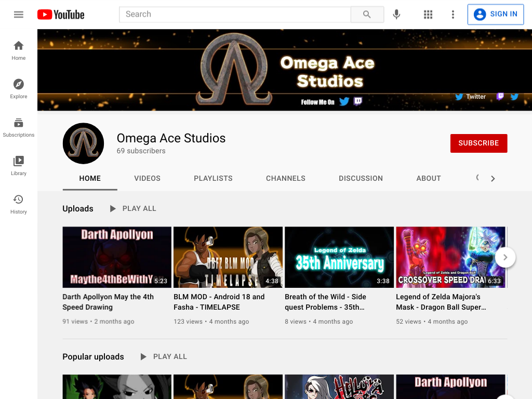Go to Home in sidebar
Screen dimensions: 532x399
pyautogui.click(x=19, y=50)
